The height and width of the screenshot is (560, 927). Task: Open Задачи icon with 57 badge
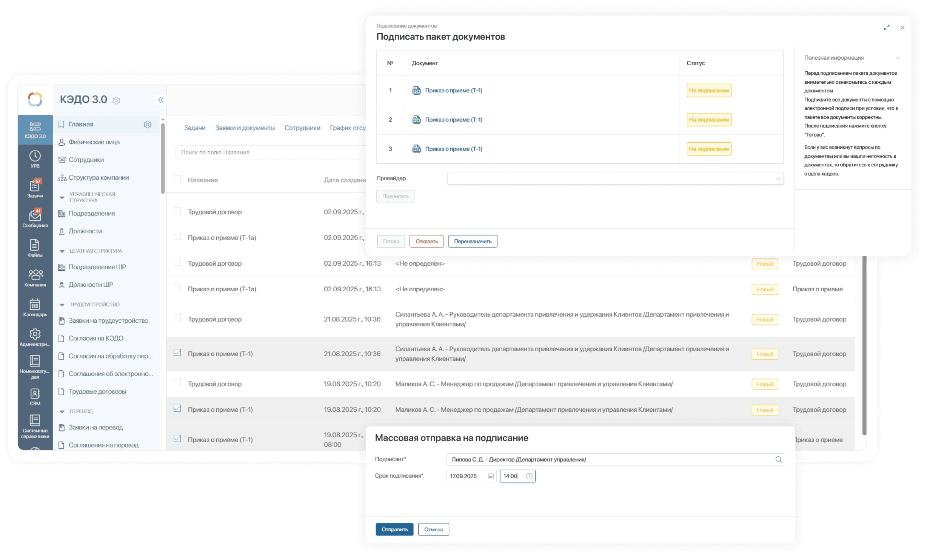click(35, 186)
